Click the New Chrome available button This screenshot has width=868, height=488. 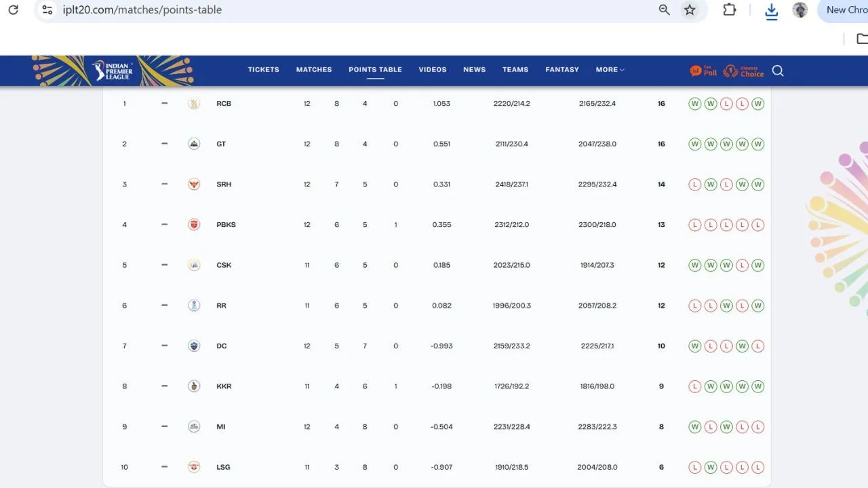click(x=844, y=9)
